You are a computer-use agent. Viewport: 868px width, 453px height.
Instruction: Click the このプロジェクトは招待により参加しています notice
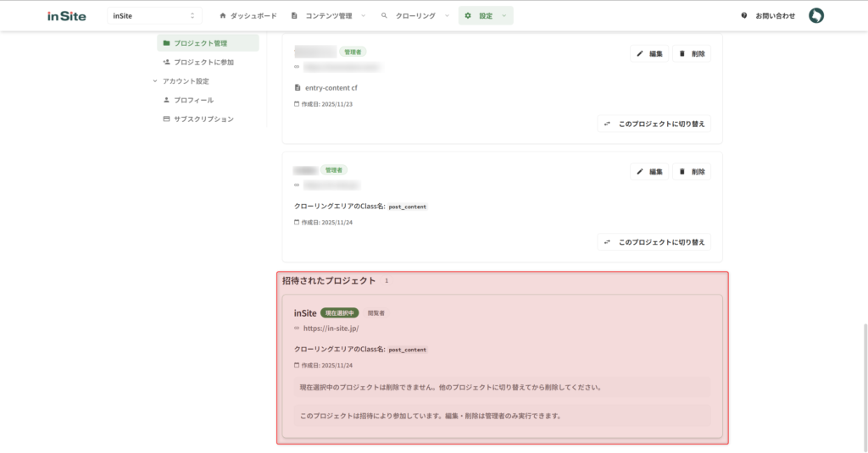pyautogui.click(x=502, y=416)
